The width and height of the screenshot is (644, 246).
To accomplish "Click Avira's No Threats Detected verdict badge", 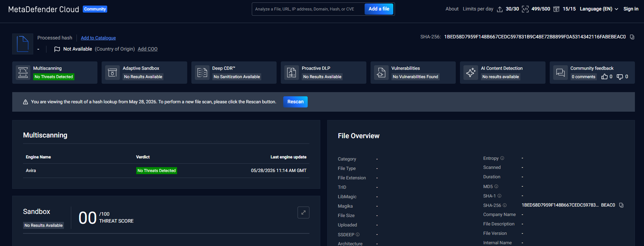I will click(x=156, y=171).
